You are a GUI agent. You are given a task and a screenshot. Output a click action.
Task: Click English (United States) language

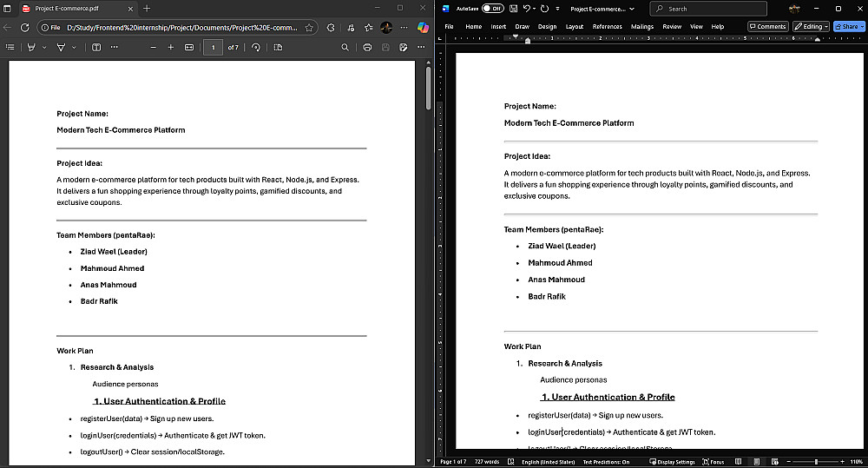(548, 461)
